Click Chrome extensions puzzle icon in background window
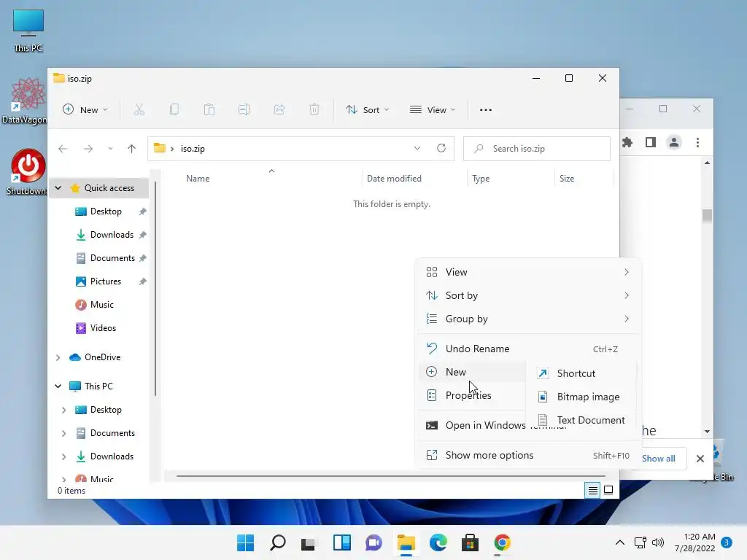This screenshot has width=747, height=560. (627, 142)
